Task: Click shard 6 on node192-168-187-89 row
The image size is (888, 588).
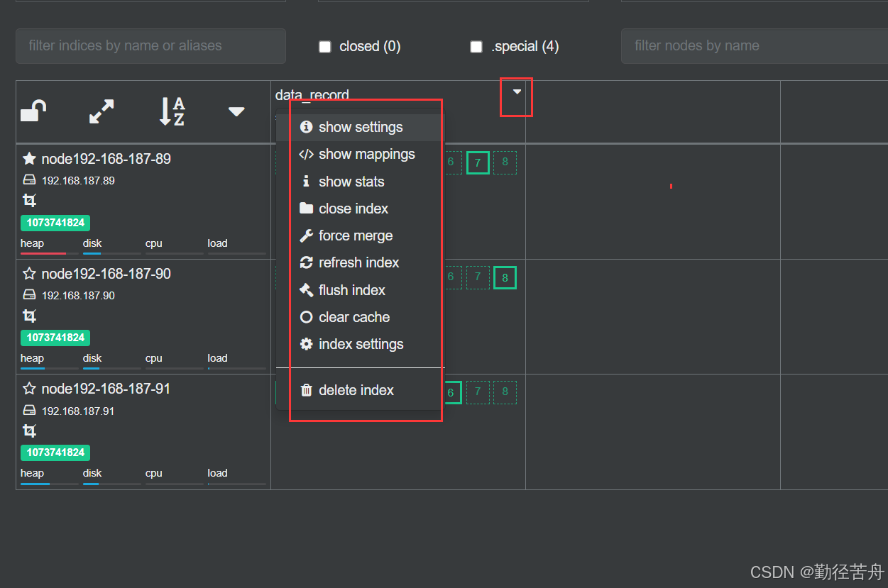Action: click(451, 162)
